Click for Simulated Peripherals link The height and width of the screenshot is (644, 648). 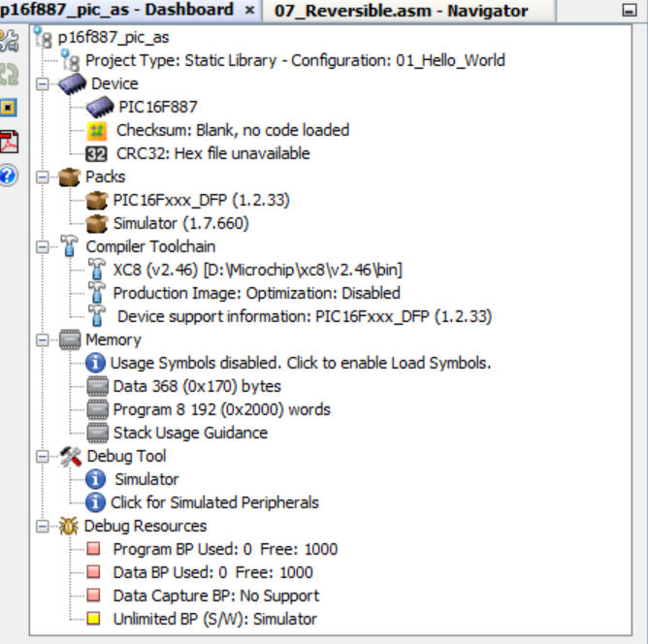[214, 502]
